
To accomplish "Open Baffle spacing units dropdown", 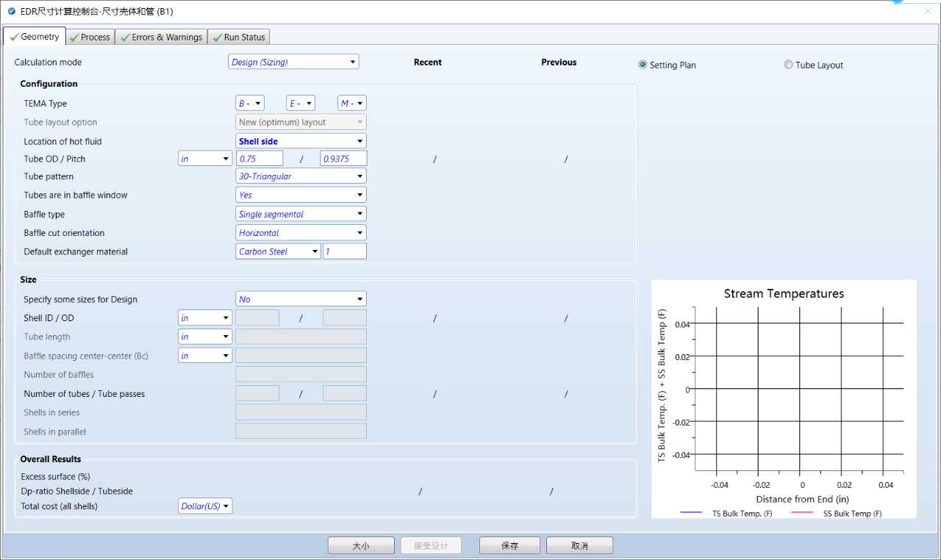I will coord(205,356).
